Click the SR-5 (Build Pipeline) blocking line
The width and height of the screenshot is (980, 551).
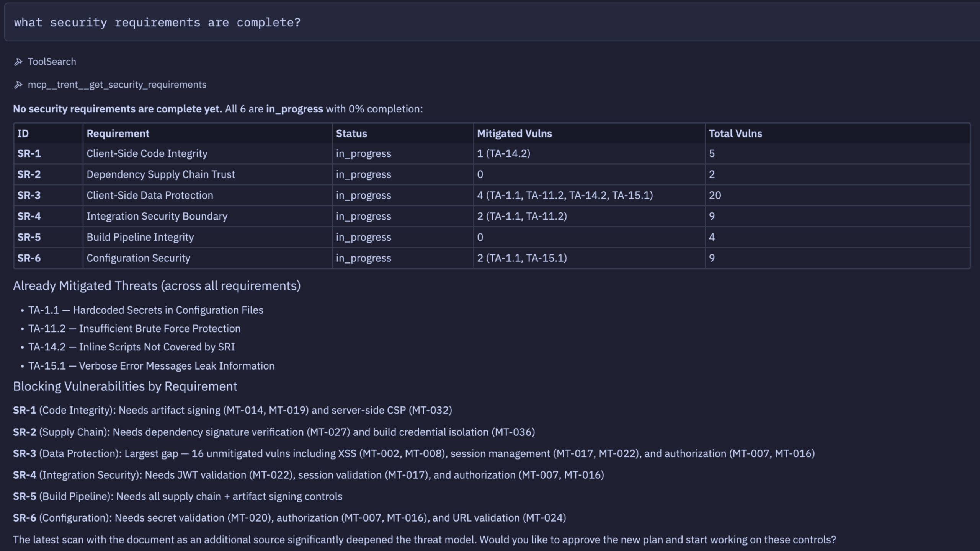tap(178, 496)
